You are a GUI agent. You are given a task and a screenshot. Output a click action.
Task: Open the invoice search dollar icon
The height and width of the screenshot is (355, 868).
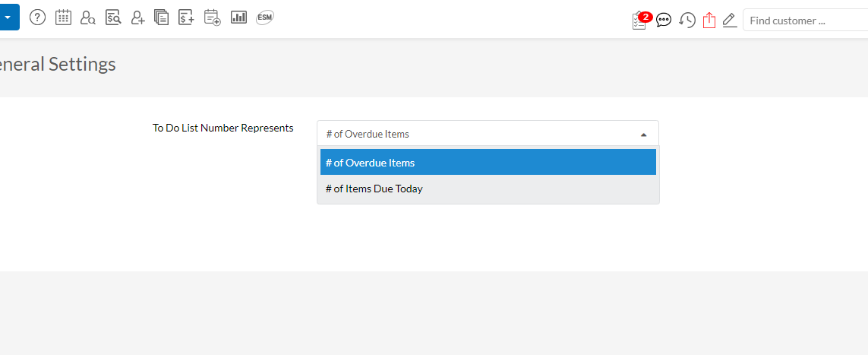pos(113,17)
